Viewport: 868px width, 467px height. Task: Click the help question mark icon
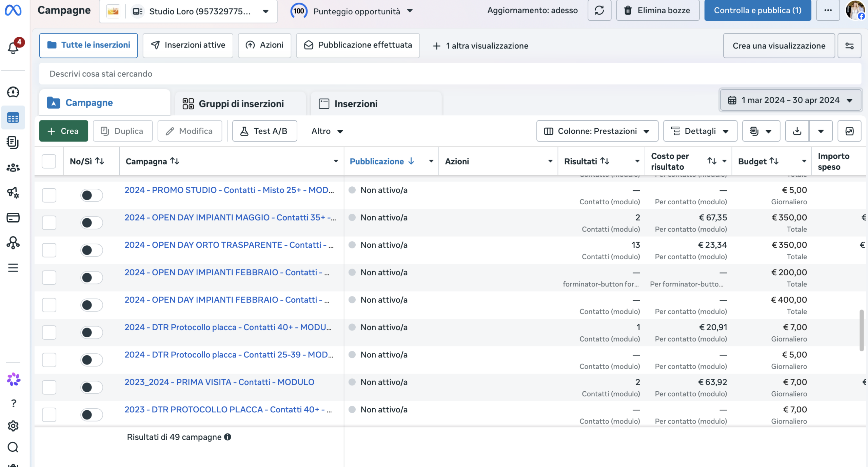[13, 403]
